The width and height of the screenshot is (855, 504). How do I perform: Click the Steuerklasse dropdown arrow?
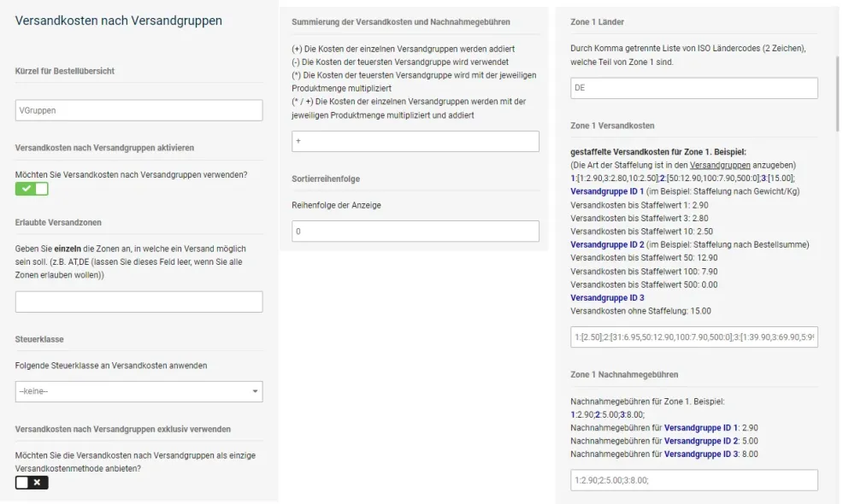(255, 391)
